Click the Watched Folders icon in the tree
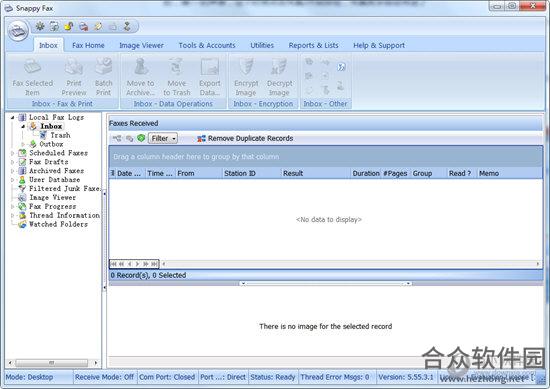This screenshot has width=550, height=389. coord(22,224)
